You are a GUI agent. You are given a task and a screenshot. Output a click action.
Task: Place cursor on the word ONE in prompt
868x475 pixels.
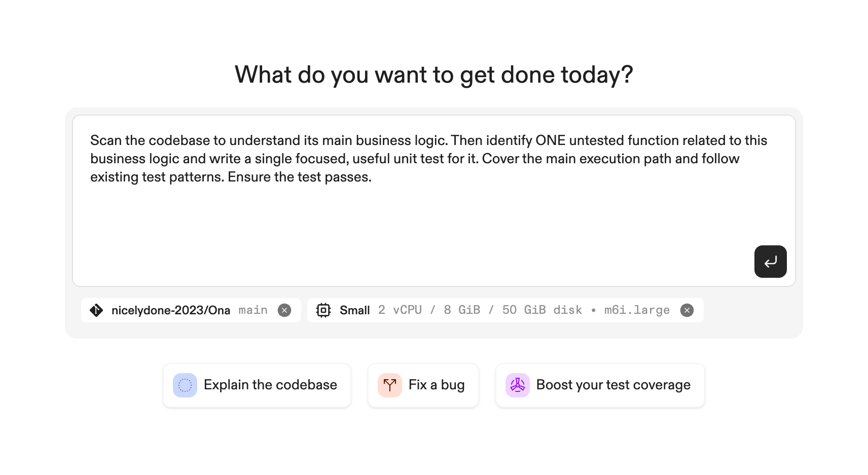click(x=550, y=140)
